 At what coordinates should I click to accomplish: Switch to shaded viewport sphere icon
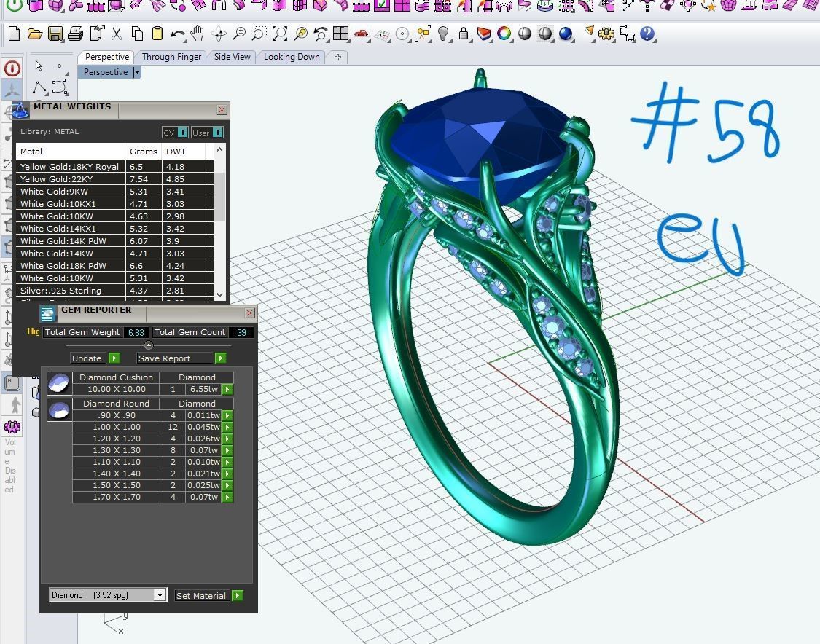tap(525, 34)
